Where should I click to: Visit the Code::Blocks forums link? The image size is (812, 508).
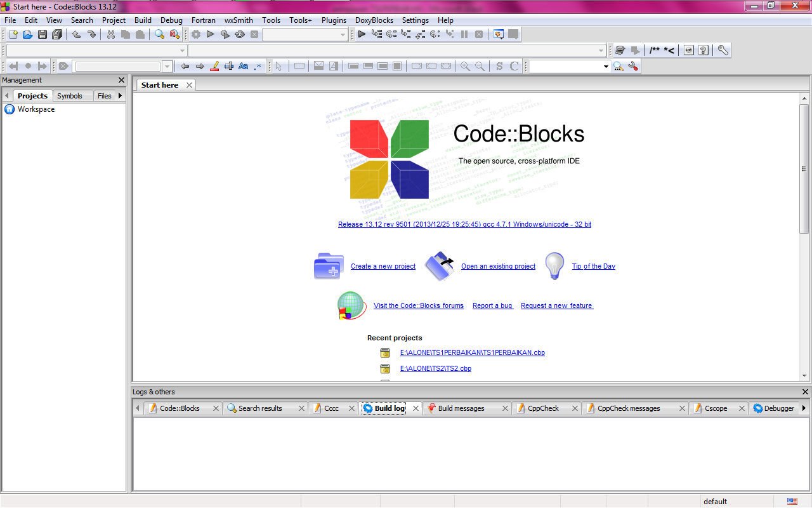pyautogui.click(x=419, y=306)
